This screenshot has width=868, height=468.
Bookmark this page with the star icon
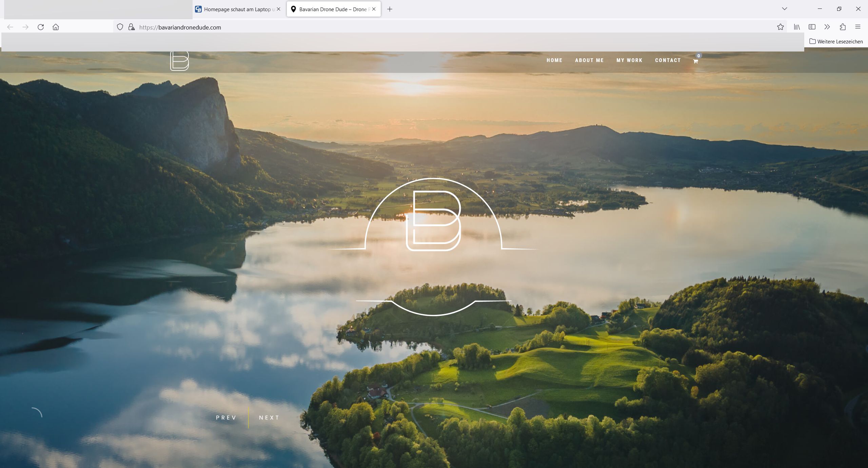(x=780, y=27)
